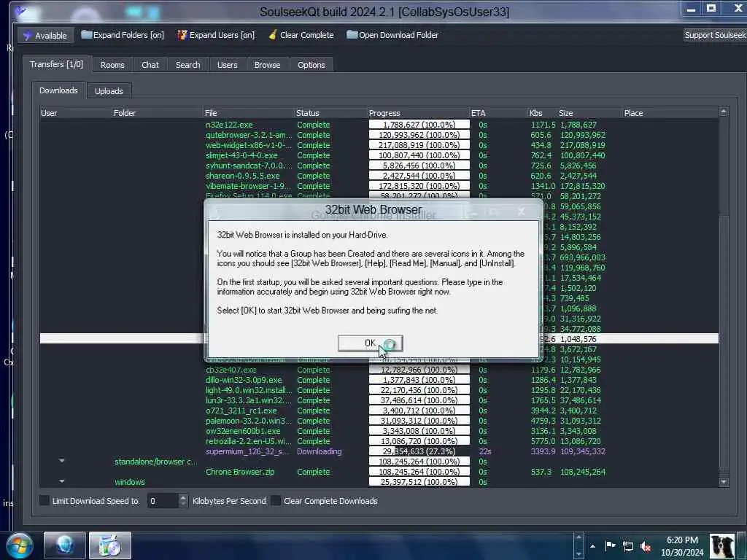Screen dimensions: 747x560
Task: Collapse the standalone/browser folder arrow
Action: click(x=62, y=461)
